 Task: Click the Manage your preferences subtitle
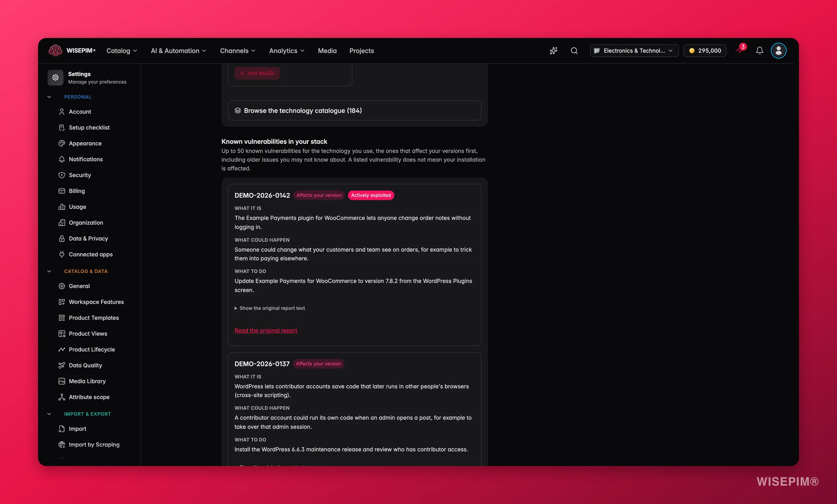(x=97, y=82)
